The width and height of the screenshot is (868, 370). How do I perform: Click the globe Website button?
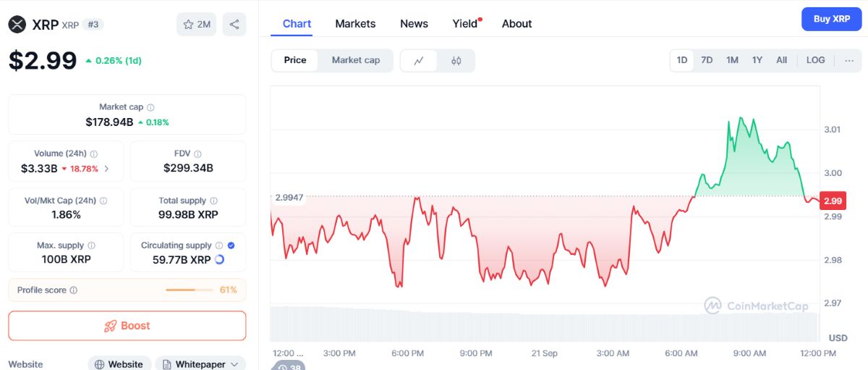[x=120, y=364]
